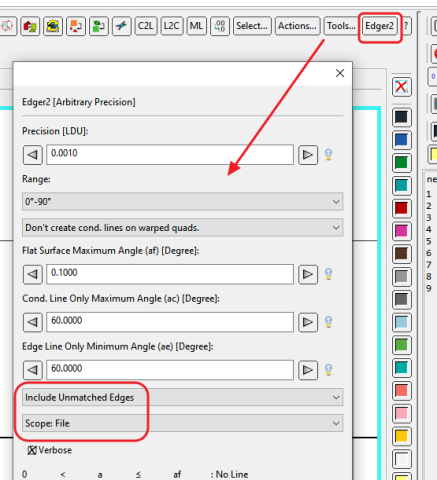Image resolution: width=437 pixels, height=480 pixels.
Task: Click the lightbulb hint beside Precision field
Action: tap(328, 154)
